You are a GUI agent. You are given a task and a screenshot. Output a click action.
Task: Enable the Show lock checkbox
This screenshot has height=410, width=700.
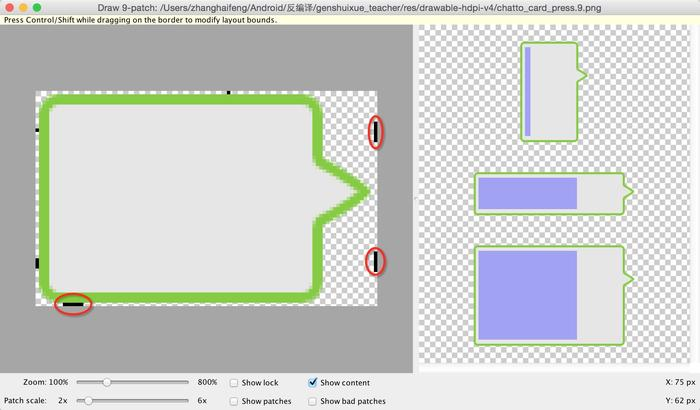point(234,383)
